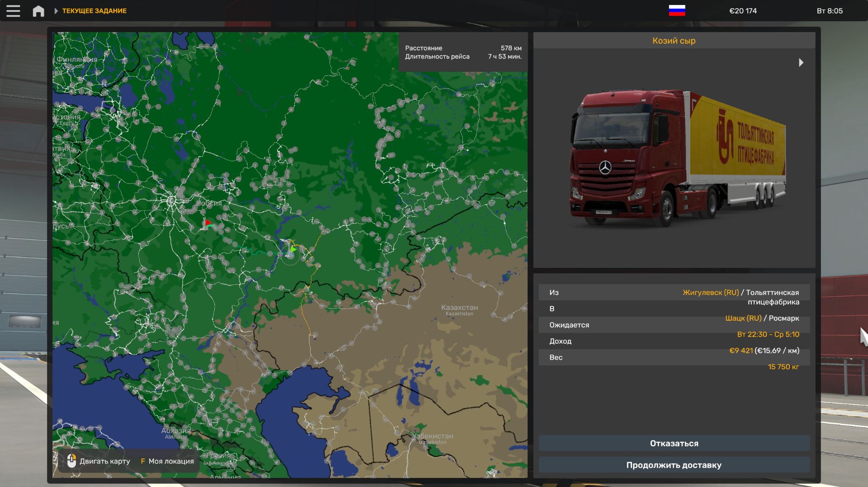Click the Russian flag language icon
868x487 pixels.
click(x=677, y=11)
